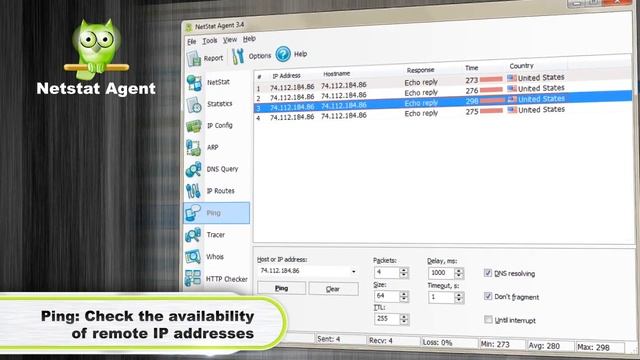Screen dimensions: 640x360
Task: Sort by the Country column header
Action: [521, 66]
